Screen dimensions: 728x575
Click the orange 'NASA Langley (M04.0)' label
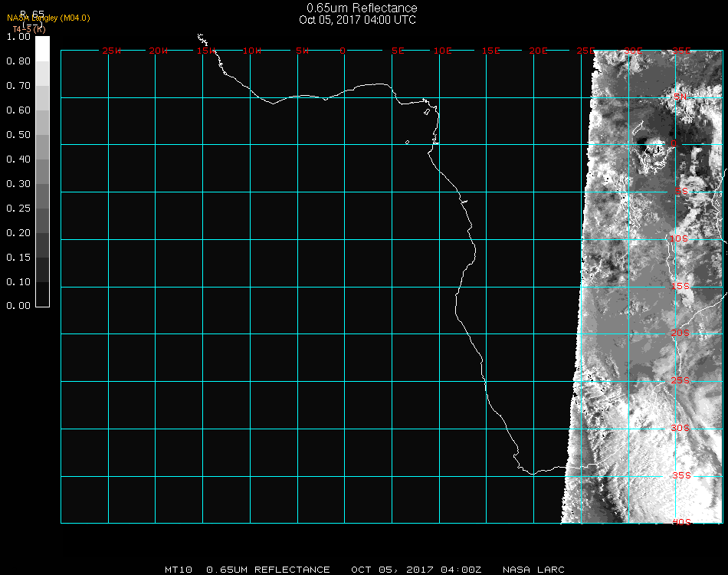coord(48,18)
